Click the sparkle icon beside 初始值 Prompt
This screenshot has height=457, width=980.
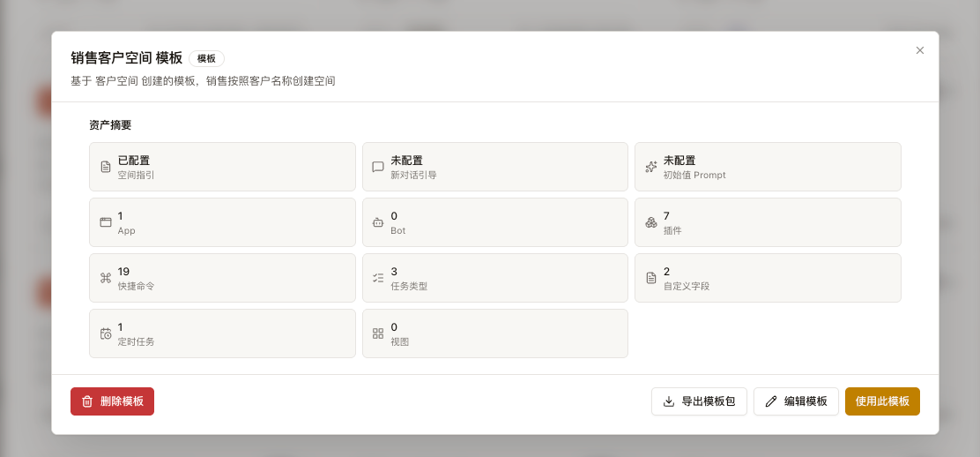[x=650, y=167]
